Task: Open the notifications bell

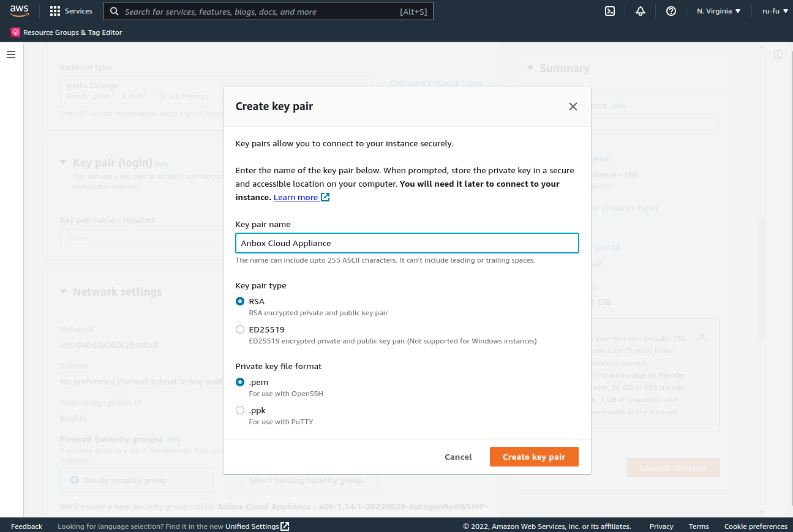Action: [x=640, y=10]
